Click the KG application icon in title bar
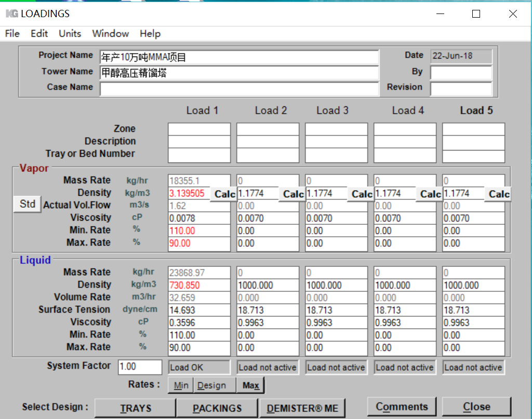 pyautogui.click(x=12, y=13)
